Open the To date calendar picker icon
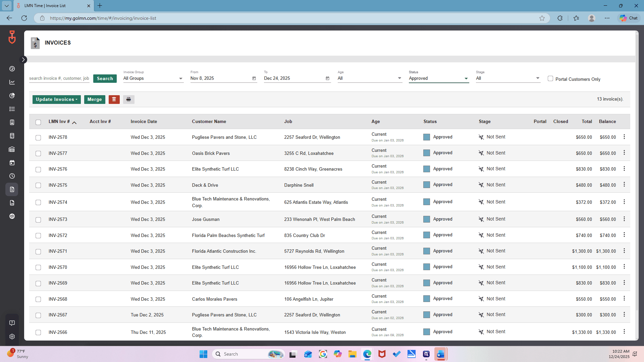The image size is (644, 362). point(327,78)
